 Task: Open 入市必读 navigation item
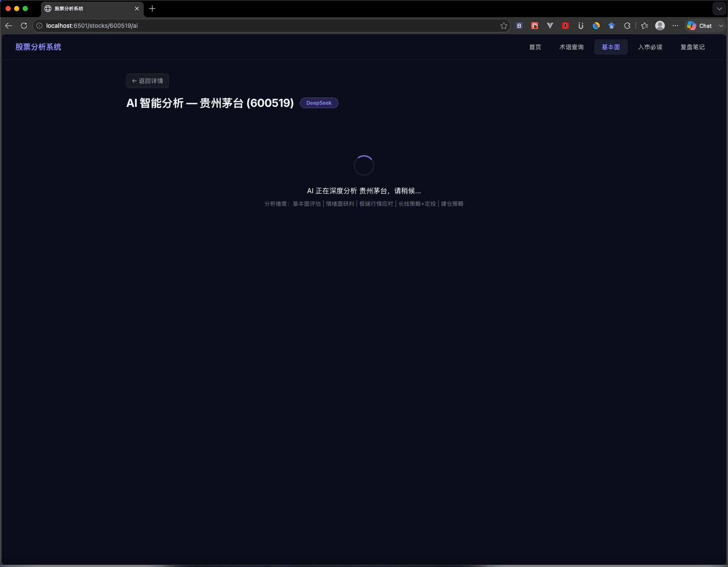click(x=650, y=47)
